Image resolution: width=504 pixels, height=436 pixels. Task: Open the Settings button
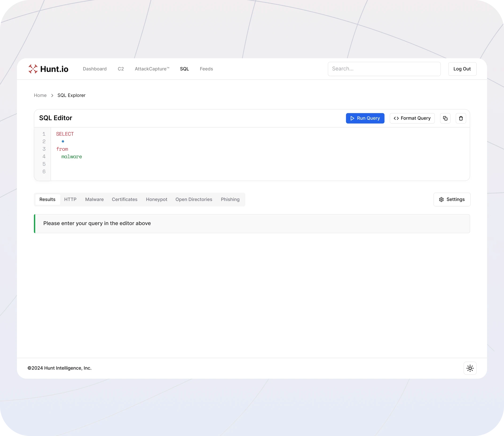(452, 199)
